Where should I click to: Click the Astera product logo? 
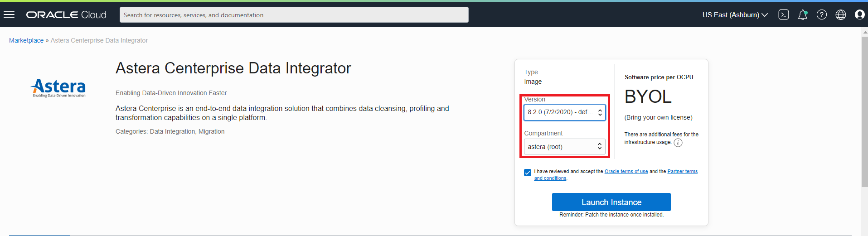[59, 87]
